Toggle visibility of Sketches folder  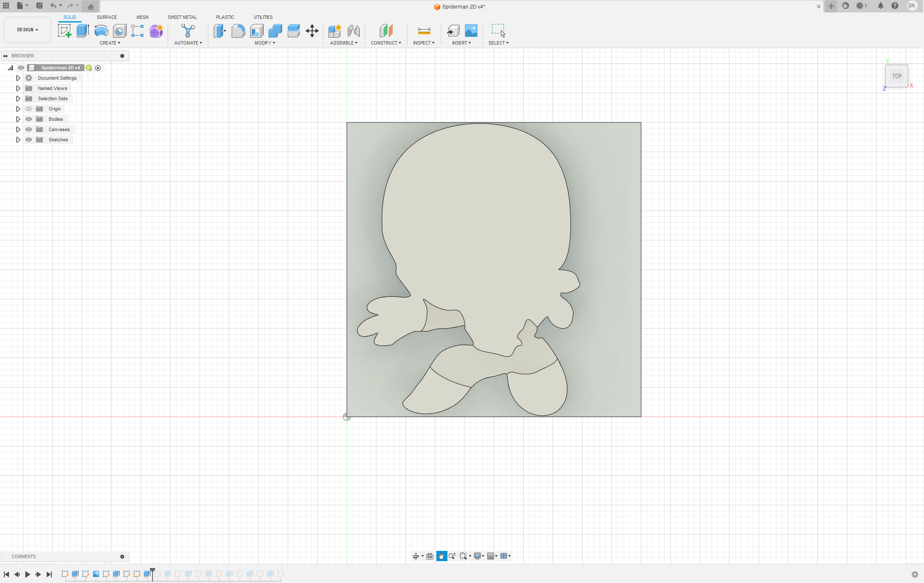[x=28, y=140]
